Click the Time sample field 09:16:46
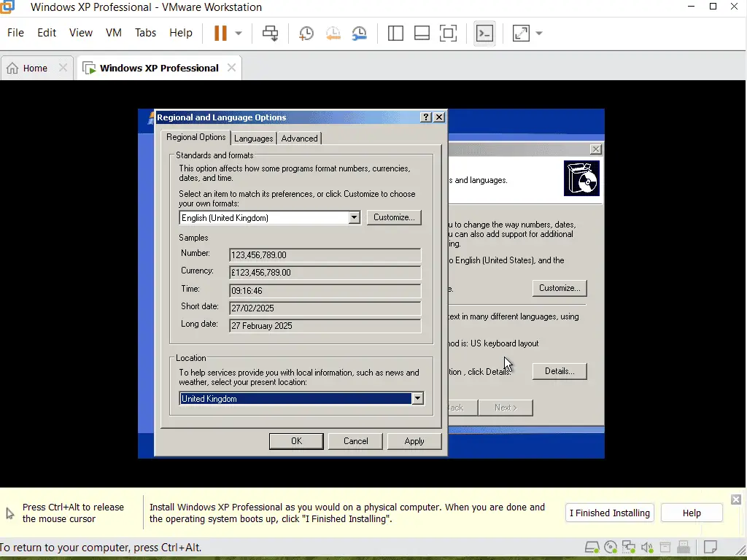The width and height of the screenshot is (747, 560). pos(325,290)
